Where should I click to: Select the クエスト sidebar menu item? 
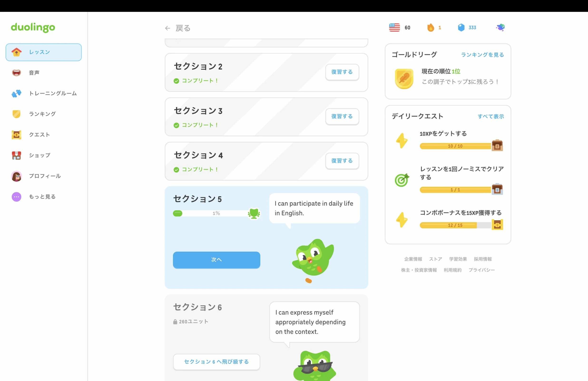point(44,135)
